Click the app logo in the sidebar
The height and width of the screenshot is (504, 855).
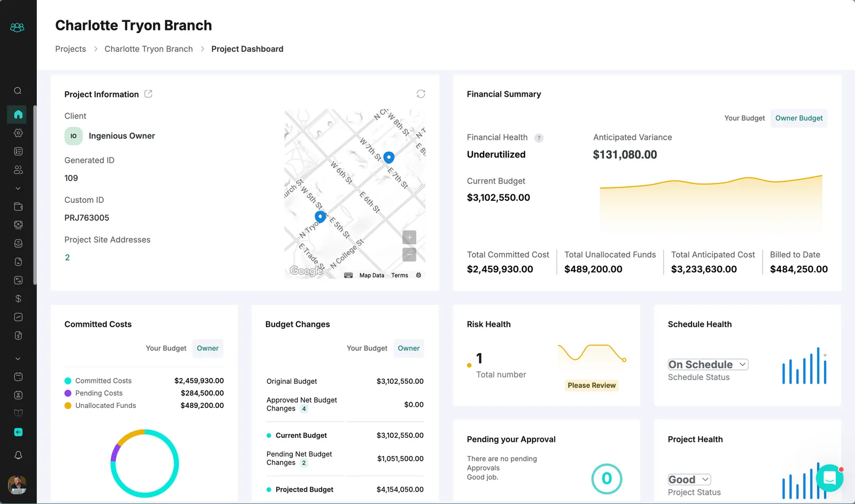(18, 27)
